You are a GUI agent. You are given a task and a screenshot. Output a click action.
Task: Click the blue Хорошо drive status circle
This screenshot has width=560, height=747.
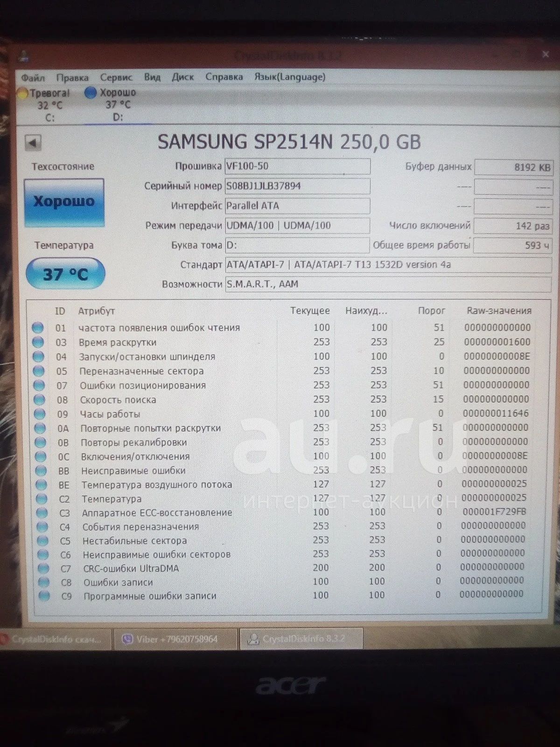(90, 92)
